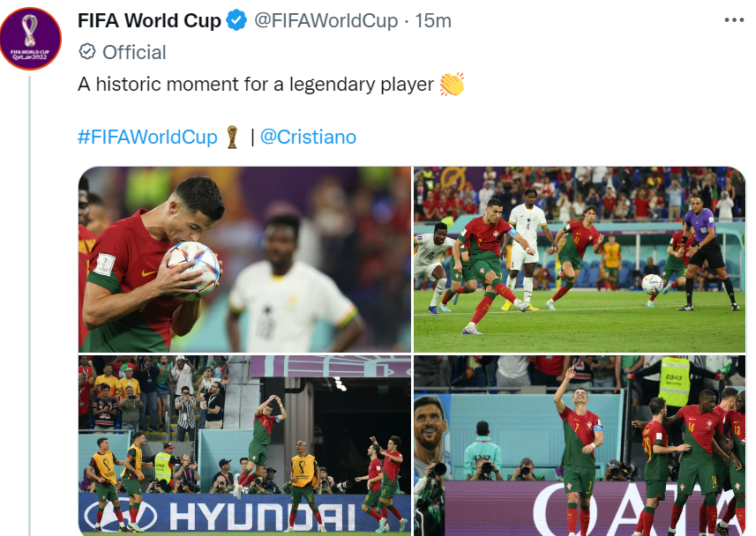This screenshot has height=536, width=756.
Task: Click the @FIFAWorldCup handle
Action: tap(326, 21)
